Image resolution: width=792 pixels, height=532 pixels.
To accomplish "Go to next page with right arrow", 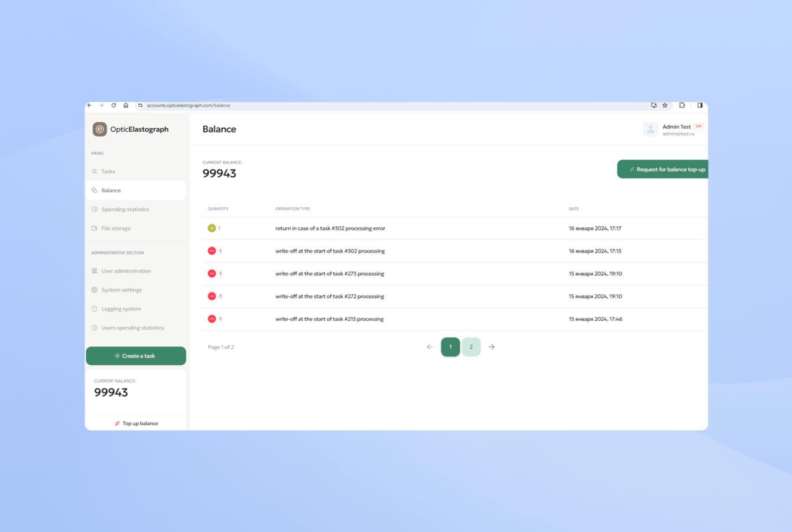I will (492, 347).
